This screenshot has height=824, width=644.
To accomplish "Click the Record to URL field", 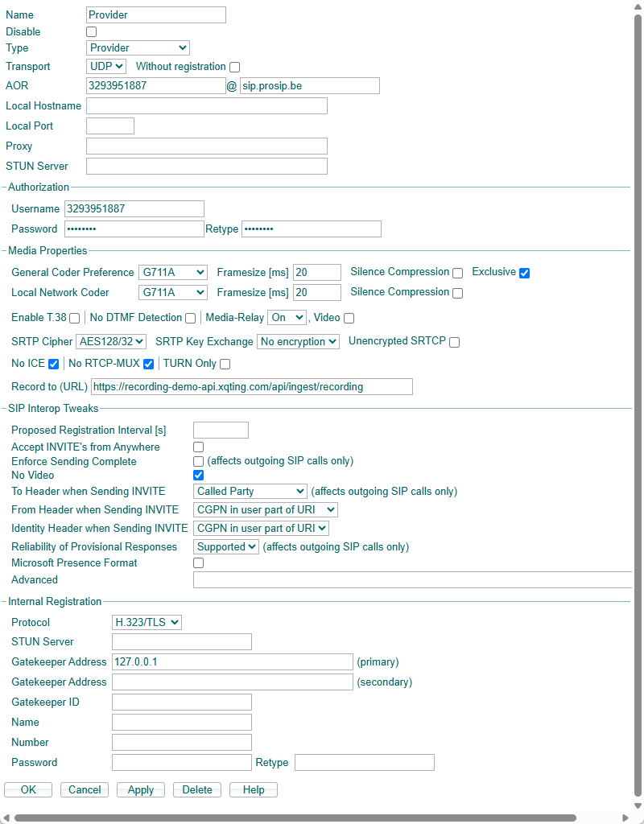I will click(251, 387).
